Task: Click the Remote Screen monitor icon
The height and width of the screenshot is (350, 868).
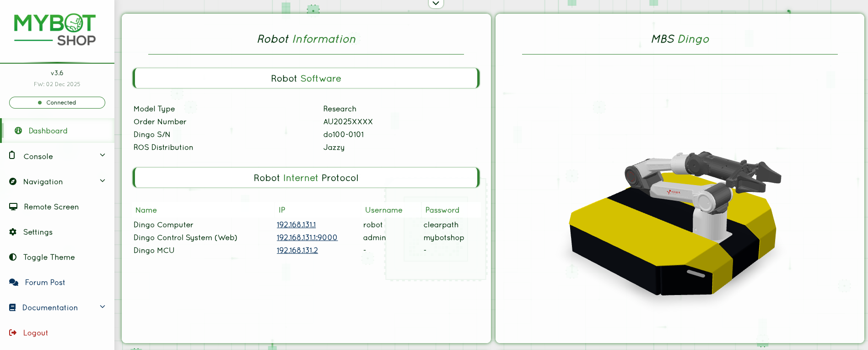Action: pos(13,207)
